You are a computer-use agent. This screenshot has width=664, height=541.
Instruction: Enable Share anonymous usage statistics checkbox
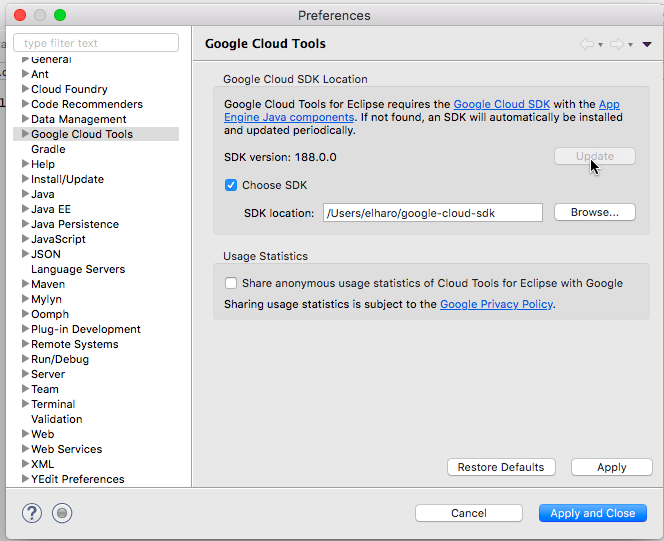coord(231,283)
